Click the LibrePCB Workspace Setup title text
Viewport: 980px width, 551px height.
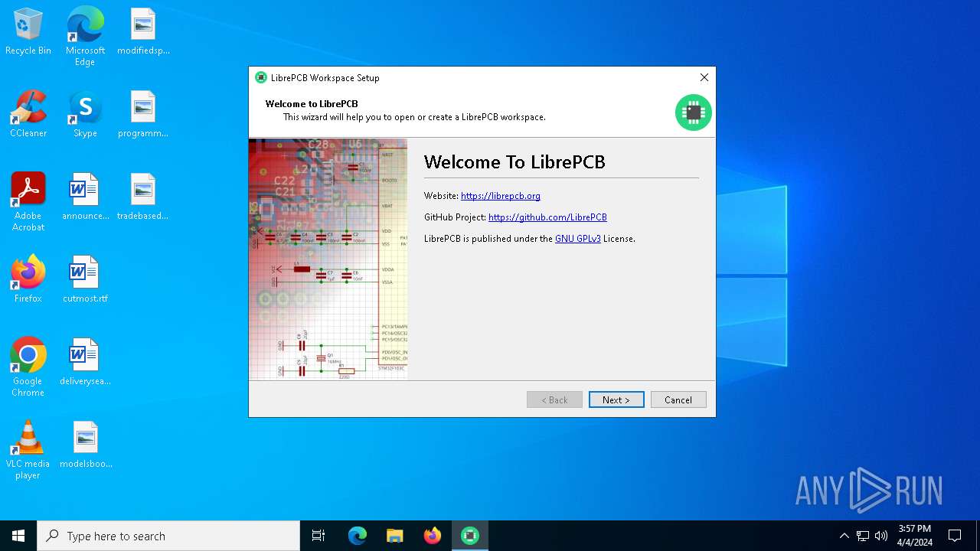pos(325,78)
